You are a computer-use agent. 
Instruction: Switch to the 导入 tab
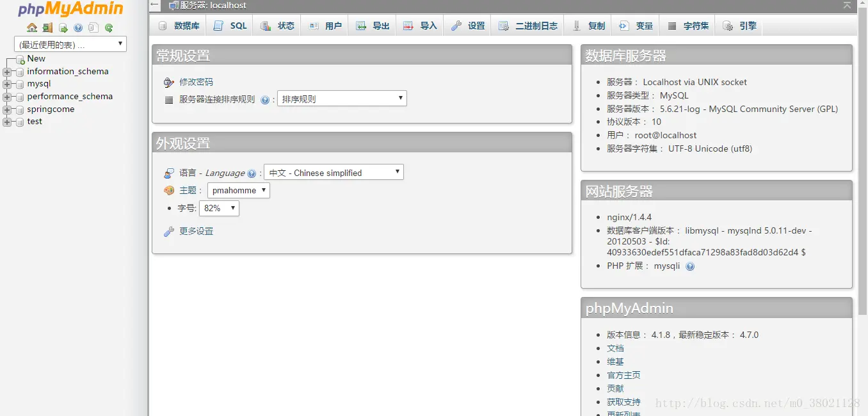[420, 26]
